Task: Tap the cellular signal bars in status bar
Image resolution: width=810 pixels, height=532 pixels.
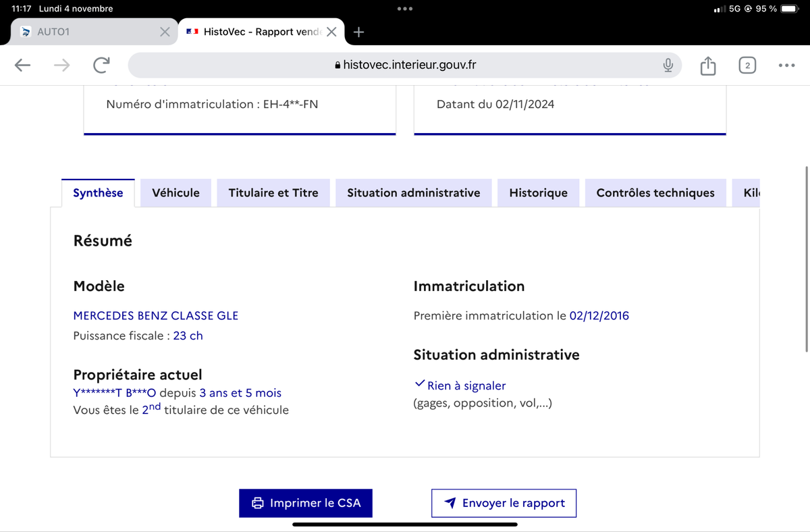Action: point(719,9)
